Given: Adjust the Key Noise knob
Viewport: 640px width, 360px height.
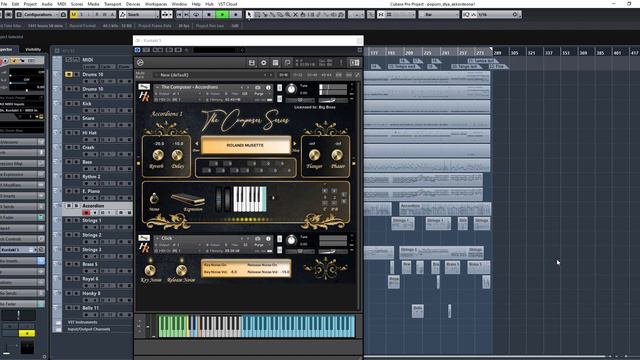Looking at the screenshot, I should coord(150,270).
